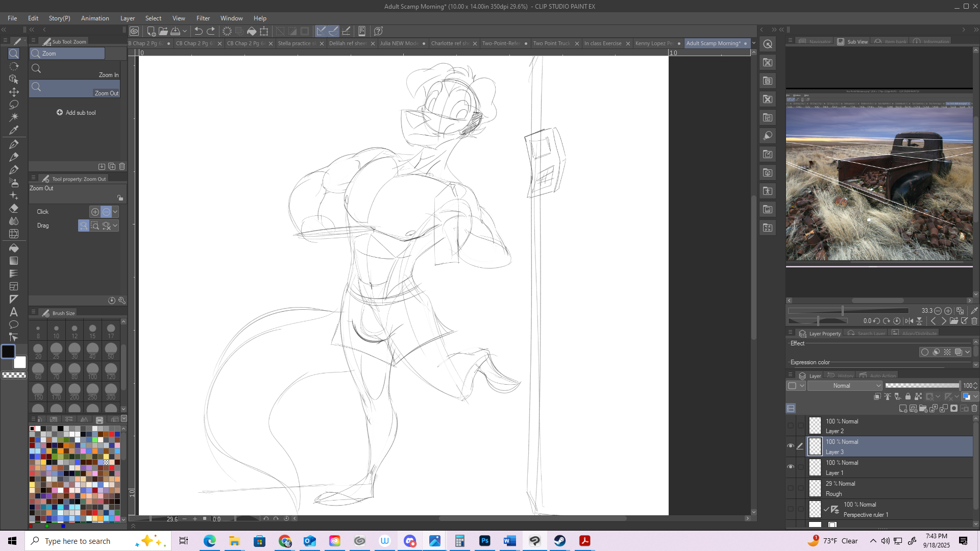980x551 pixels.
Task: Open the Filter menu
Action: pyautogui.click(x=203, y=18)
